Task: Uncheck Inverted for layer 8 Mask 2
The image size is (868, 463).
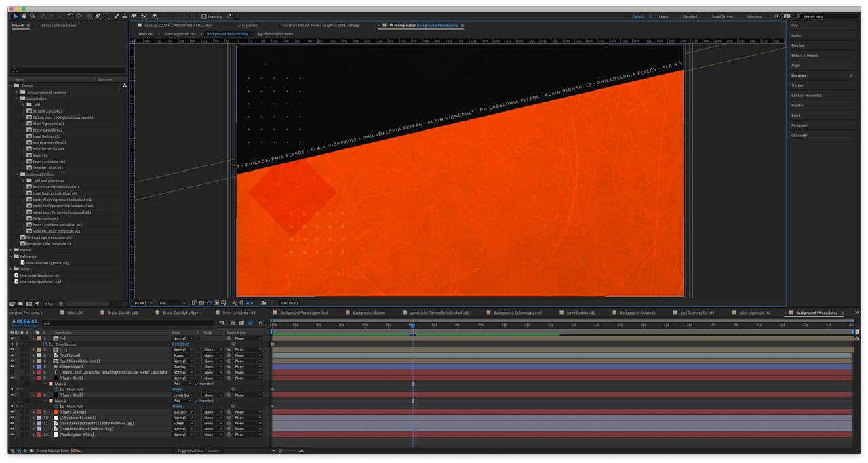Action: pos(197,401)
